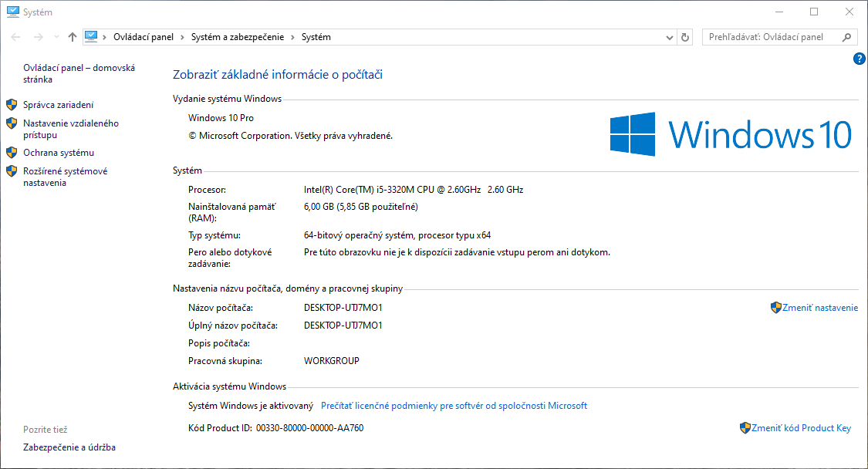Click the refresh icon in the address bar
Viewport: 868px width, 469px height.
point(685,36)
